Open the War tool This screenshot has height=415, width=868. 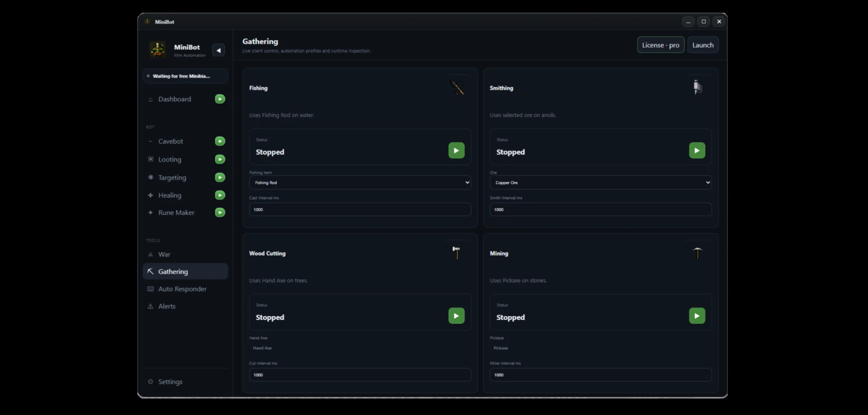(185, 255)
